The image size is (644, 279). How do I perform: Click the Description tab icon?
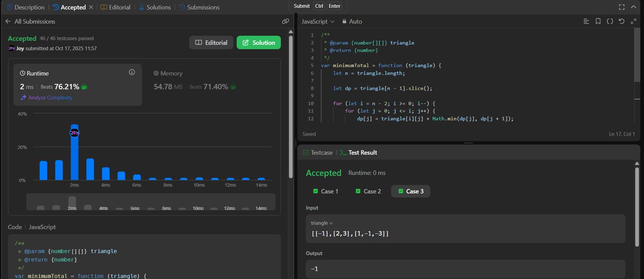click(x=10, y=8)
